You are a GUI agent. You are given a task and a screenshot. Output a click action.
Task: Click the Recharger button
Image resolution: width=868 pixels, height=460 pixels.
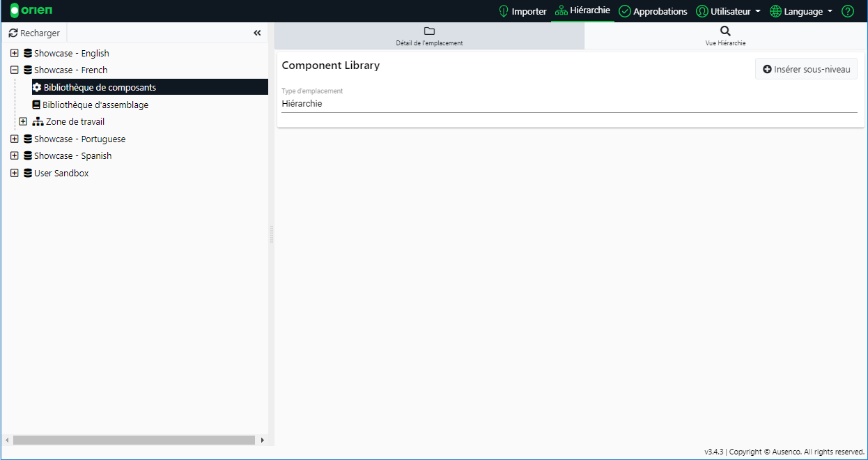(x=34, y=33)
